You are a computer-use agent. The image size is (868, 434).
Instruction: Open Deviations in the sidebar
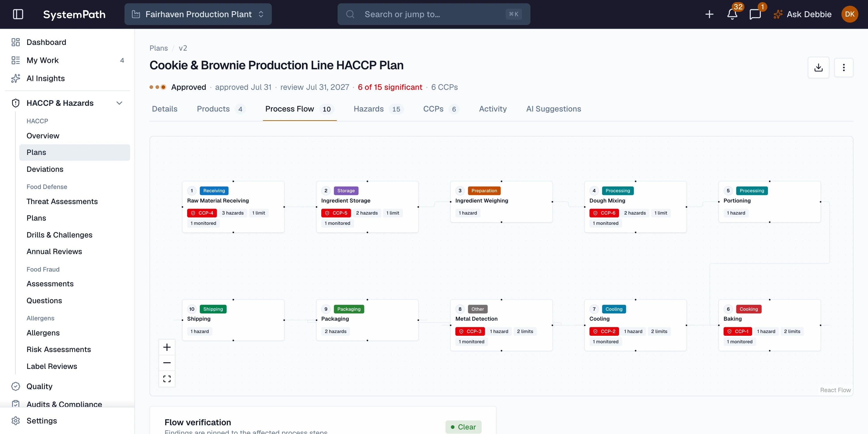point(45,169)
